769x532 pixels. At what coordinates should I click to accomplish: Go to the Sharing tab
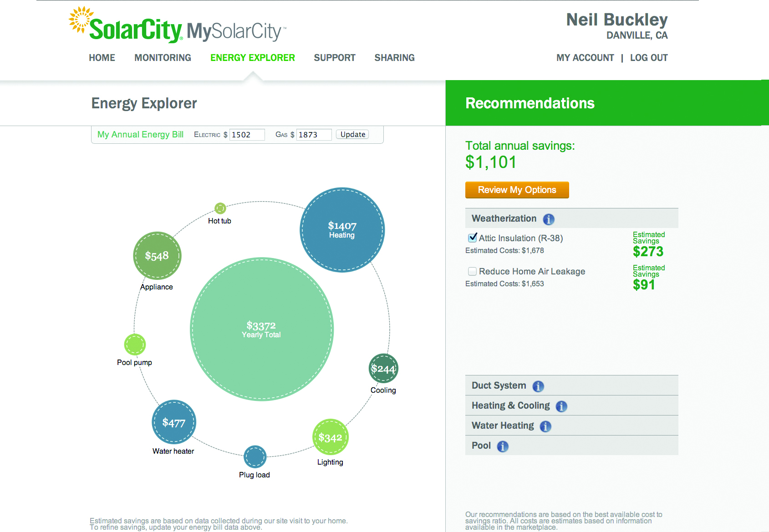[394, 58]
